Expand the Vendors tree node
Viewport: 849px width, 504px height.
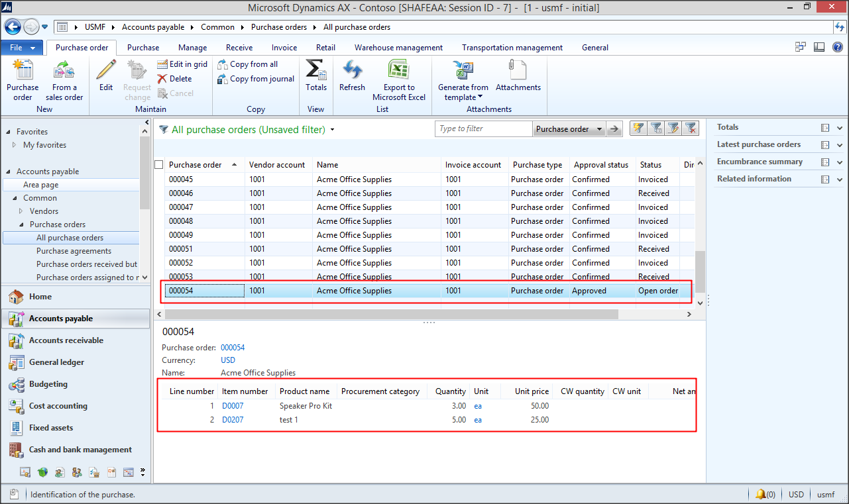click(x=21, y=211)
